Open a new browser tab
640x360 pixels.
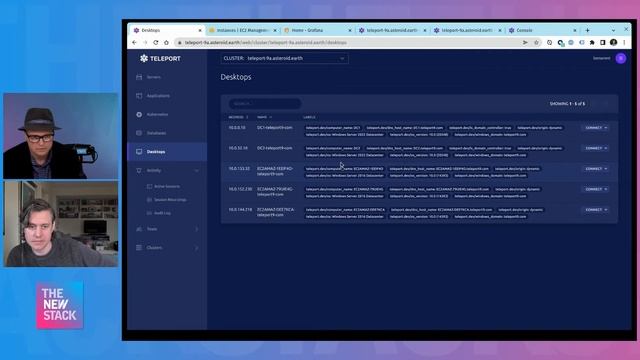tap(587, 30)
